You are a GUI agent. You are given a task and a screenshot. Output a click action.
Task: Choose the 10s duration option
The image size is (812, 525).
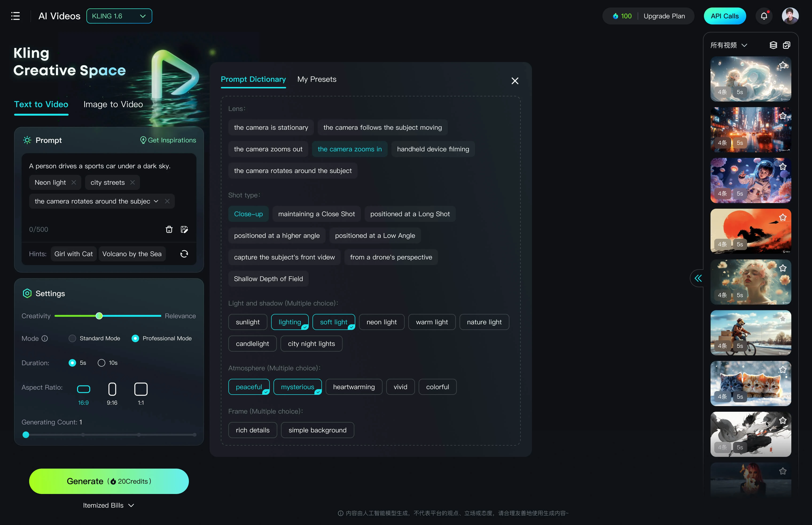101,363
